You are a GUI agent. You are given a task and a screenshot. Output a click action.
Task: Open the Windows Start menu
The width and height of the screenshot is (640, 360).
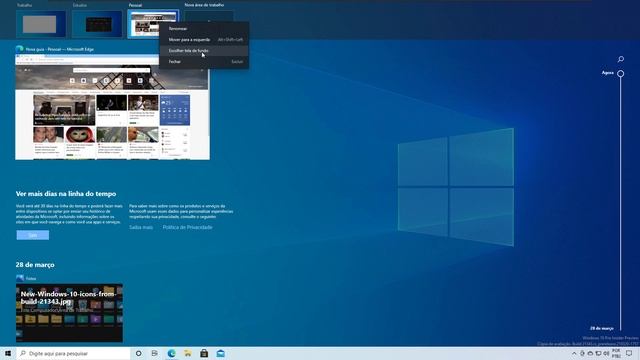pos(8,353)
